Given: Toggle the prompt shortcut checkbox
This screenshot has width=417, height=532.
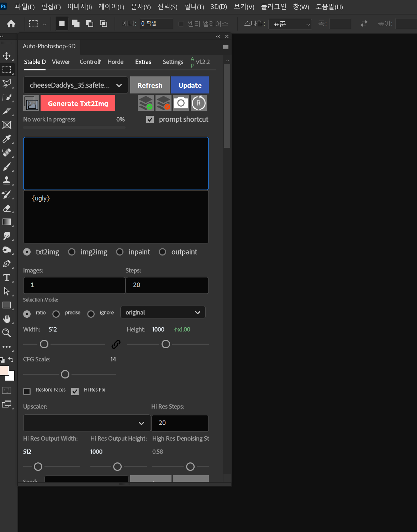Looking at the screenshot, I should (x=150, y=120).
